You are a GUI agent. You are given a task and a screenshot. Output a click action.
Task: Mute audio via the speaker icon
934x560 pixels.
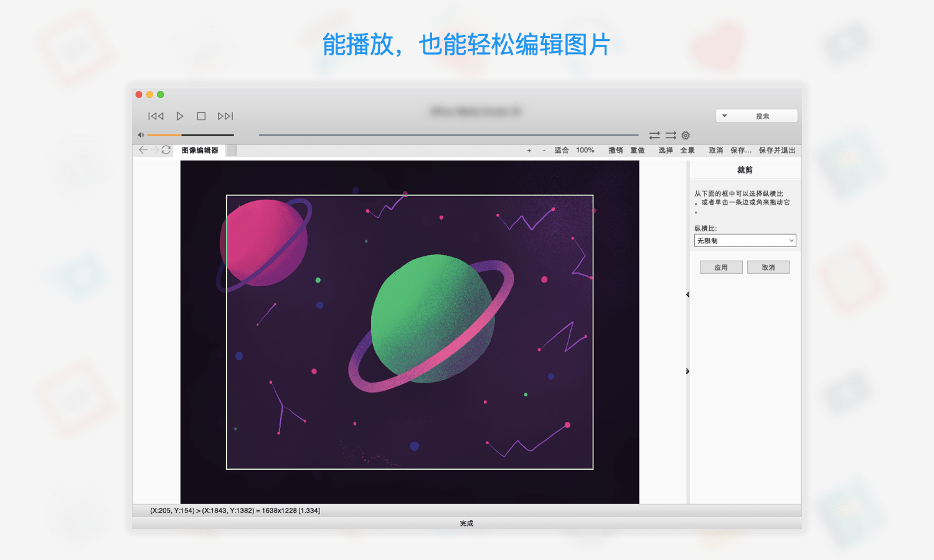pos(141,134)
